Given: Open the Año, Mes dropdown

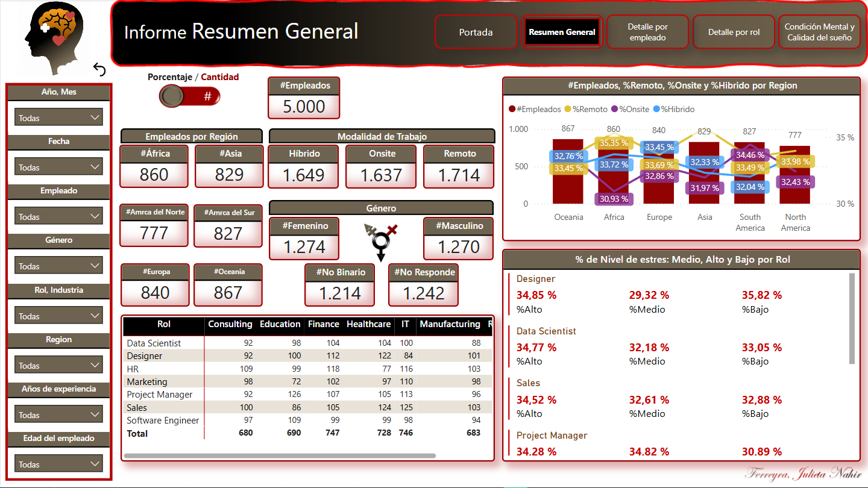Looking at the screenshot, I should [x=58, y=117].
